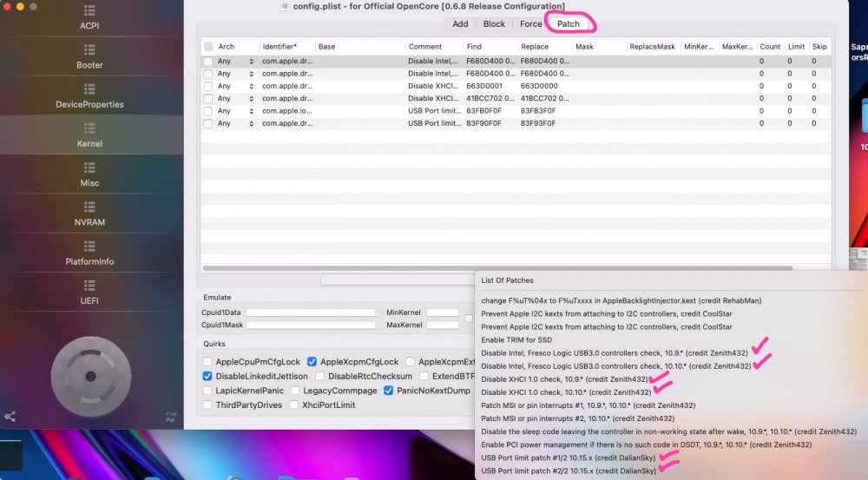Choose Patch MSI or pin interrupts #2 entry
This screenshot has height=480, width=868.
pos(578,418)
